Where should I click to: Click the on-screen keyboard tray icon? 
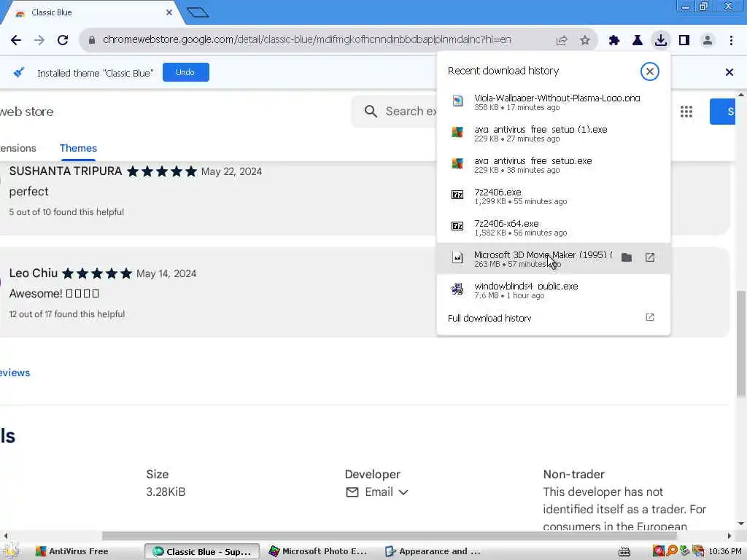pos(624,551)
